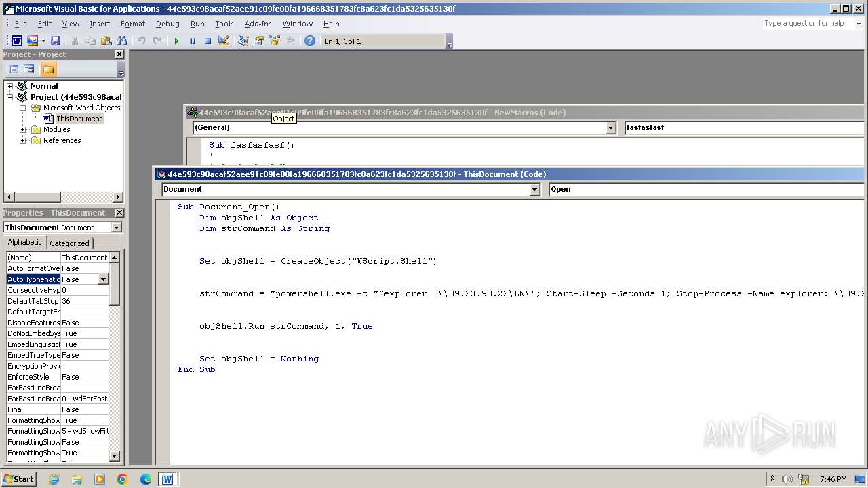Collapse the Microsoft Word Objects folder
Screen dimensions: 868x488
pyautogui.click(x=23, y=108)
